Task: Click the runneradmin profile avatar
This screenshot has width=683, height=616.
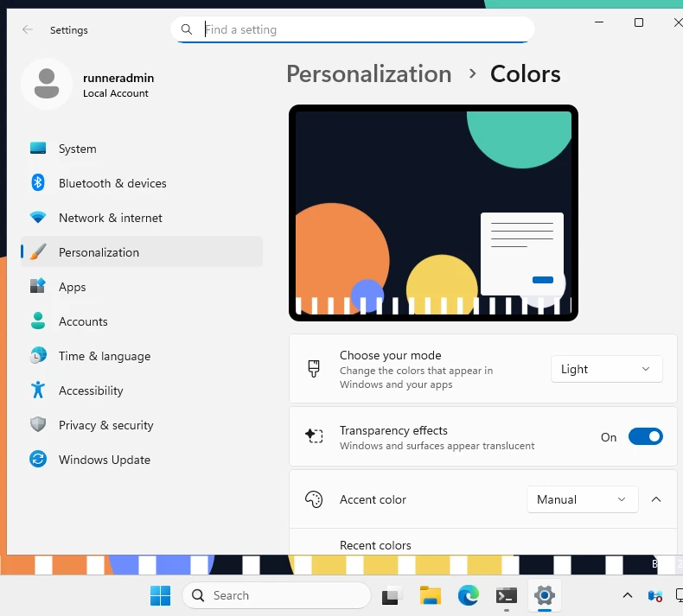Action: (x=47, y=84)
